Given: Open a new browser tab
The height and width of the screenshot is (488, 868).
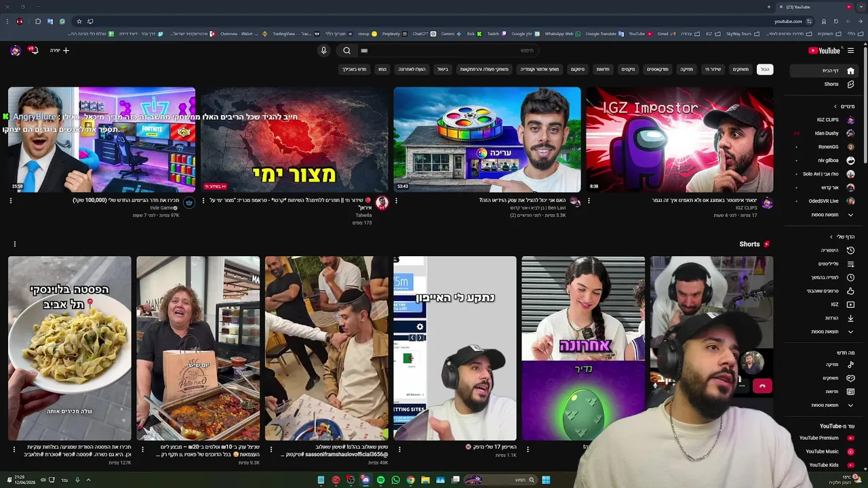Looking at the screenshot, I should click(x=768, y=7).
